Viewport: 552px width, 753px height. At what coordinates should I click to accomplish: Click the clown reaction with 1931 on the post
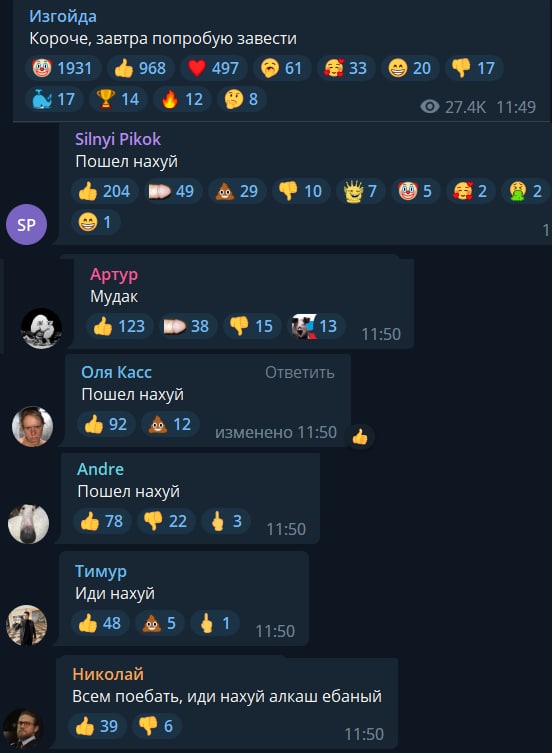pyautogui.click(x=63, y=68)
